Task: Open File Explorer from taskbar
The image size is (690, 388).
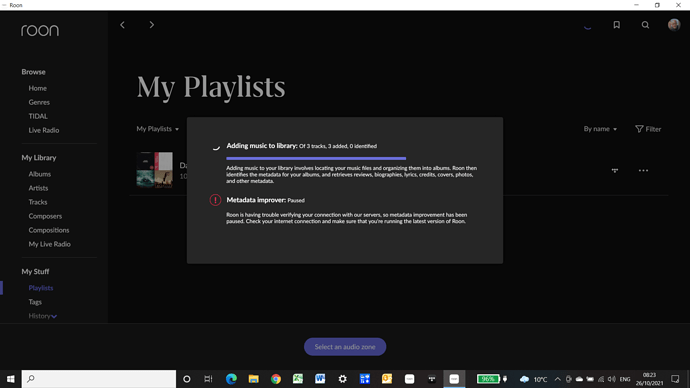Action: click(253, 379)
